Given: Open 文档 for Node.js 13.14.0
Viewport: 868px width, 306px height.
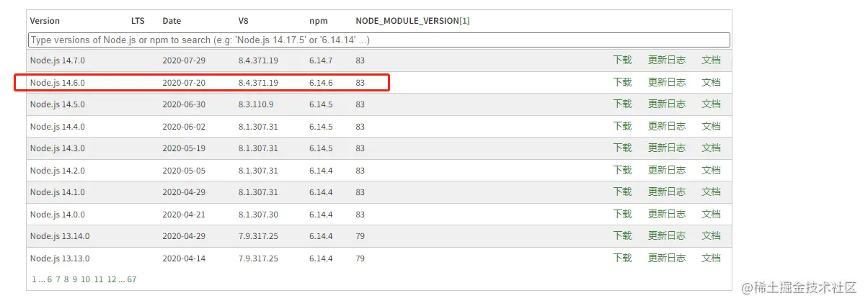Looking at the screenshot, I should (711, 236).
